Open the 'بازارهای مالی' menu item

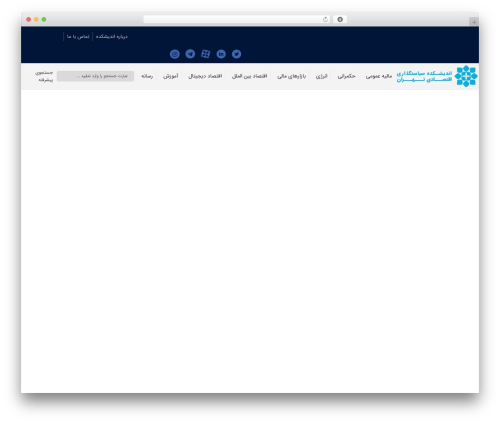292,76
